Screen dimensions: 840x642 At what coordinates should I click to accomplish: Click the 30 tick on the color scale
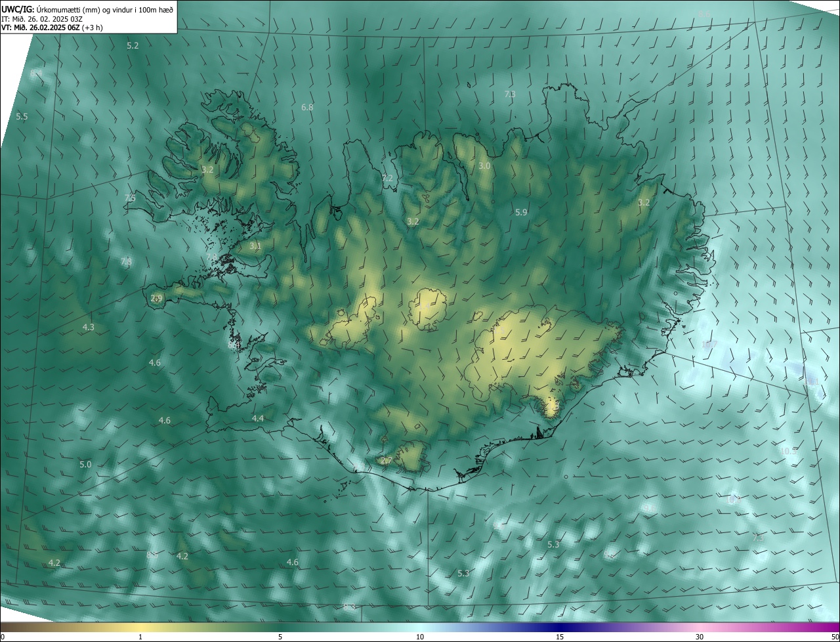tap(700, 637)
